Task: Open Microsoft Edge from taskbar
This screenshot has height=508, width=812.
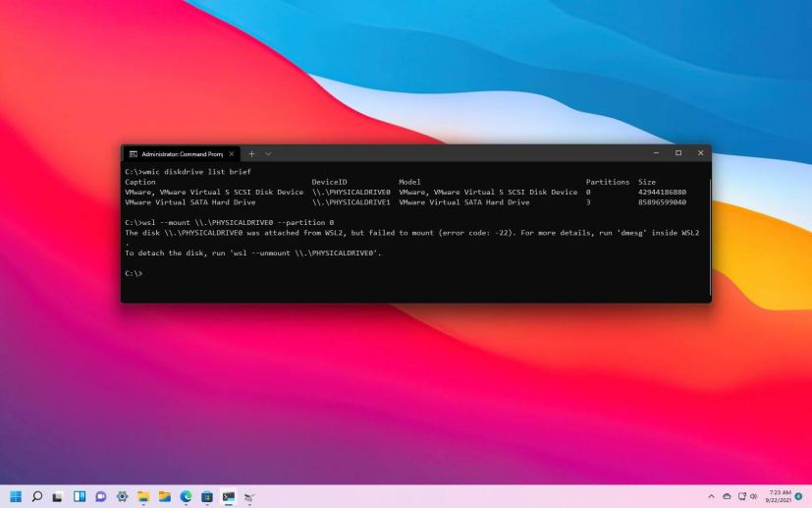Action: [186, 496]
